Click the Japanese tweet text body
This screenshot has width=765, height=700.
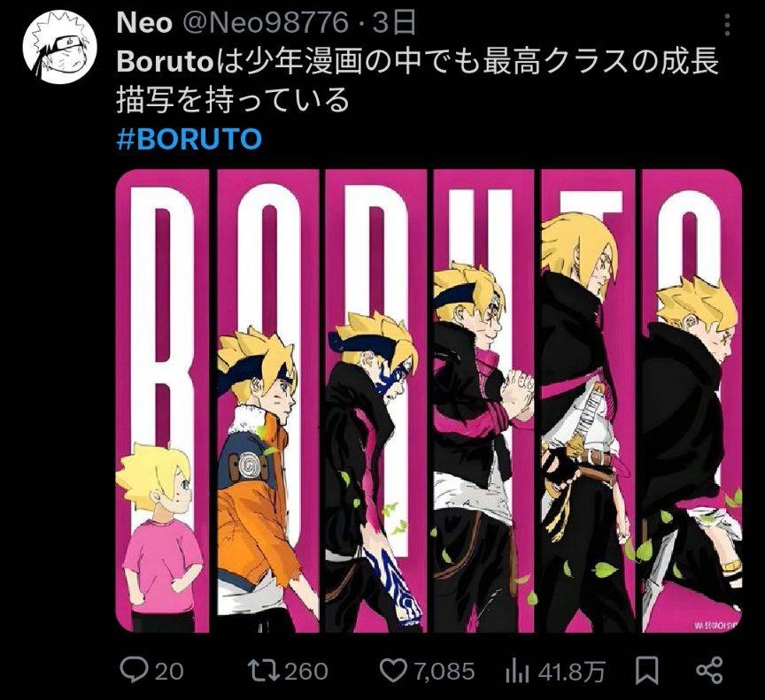point(418,81)
